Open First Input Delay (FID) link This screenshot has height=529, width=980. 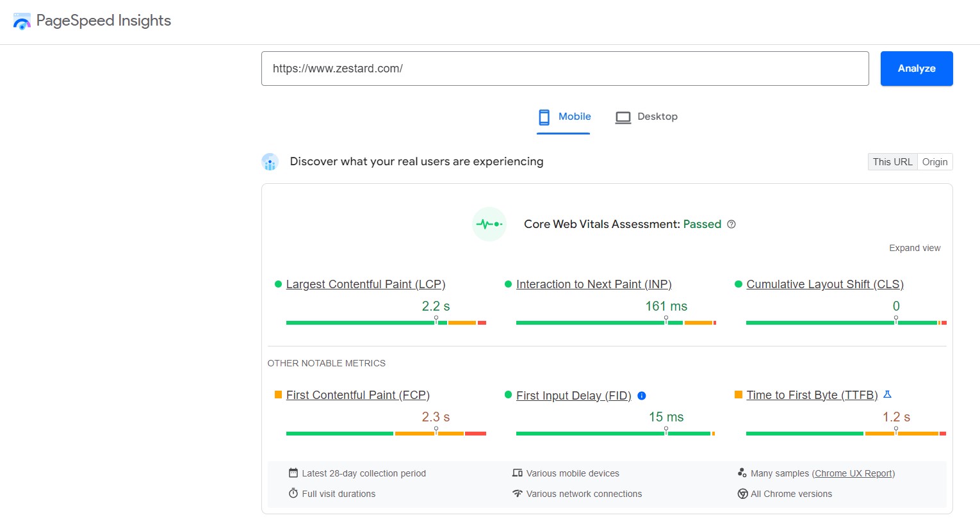point(574,396)
